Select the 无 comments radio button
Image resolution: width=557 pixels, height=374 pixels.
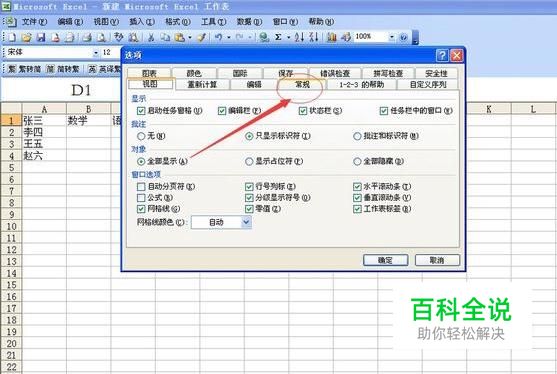[141, 136]
